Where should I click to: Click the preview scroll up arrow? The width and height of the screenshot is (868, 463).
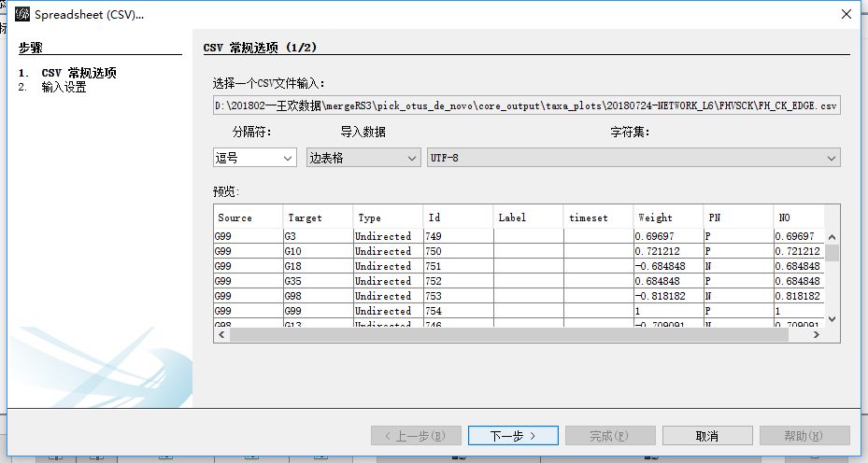(832, 237)
